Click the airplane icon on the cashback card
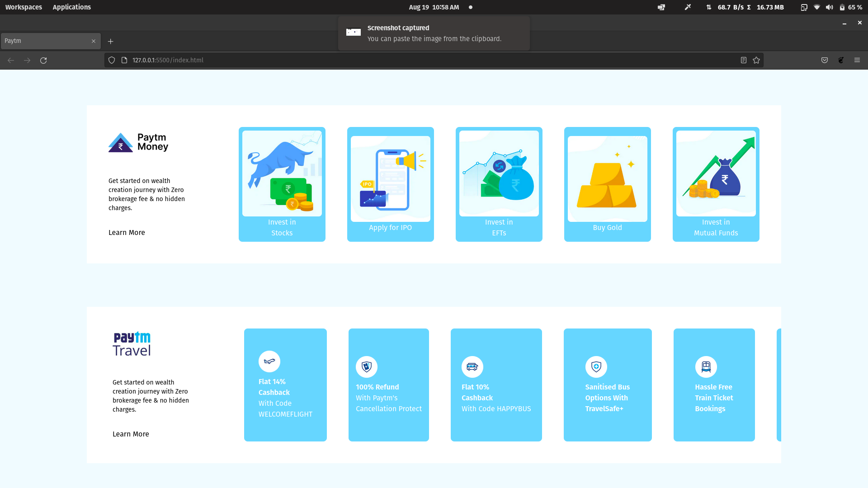The height and width of the screenshot is (488, 868). (270, 361)
